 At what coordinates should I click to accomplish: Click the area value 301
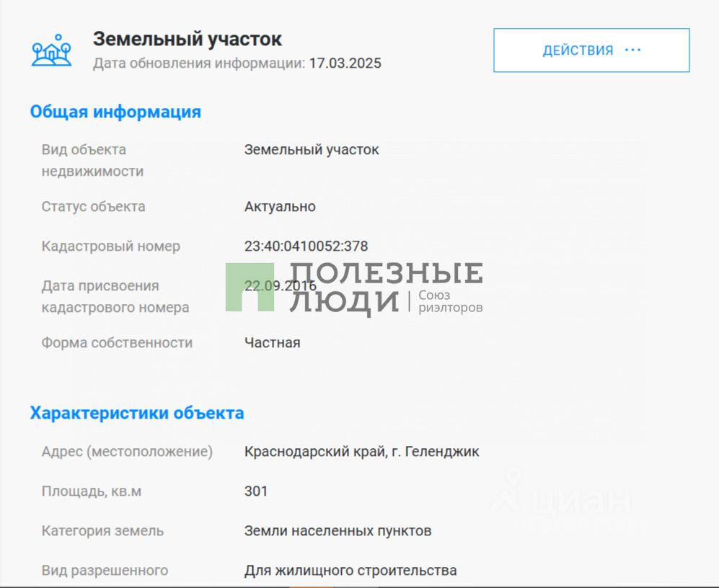(256, 491)
